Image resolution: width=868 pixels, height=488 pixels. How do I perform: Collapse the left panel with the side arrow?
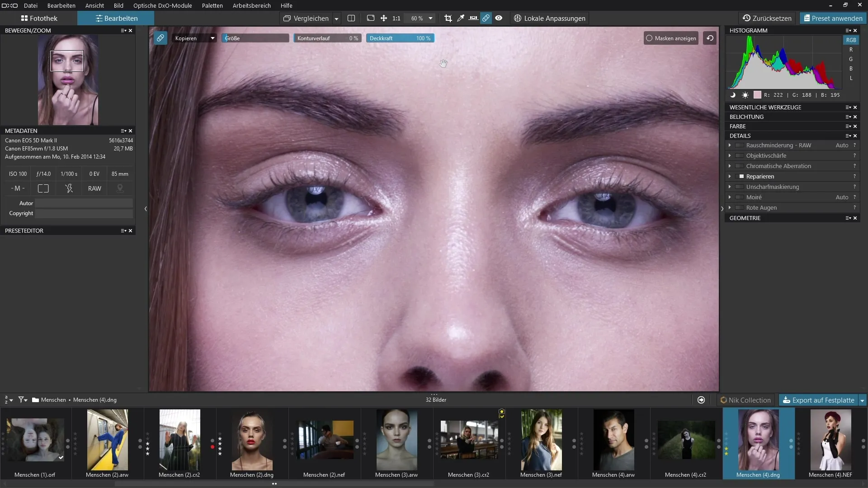[146, 209]
